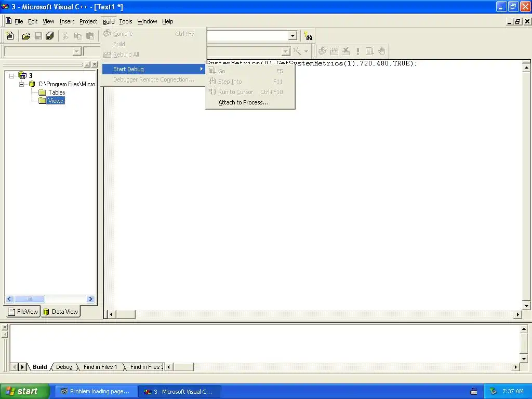The width and height of the screenshot is (532, 399).
Task: Click the workspace icon next to 3
Action: point(22,75)
